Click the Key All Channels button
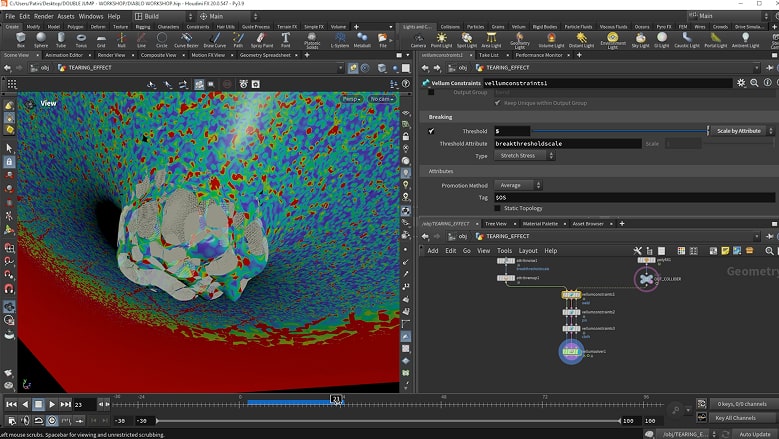The width and height of the screenshot is (779, 439). 734,417
